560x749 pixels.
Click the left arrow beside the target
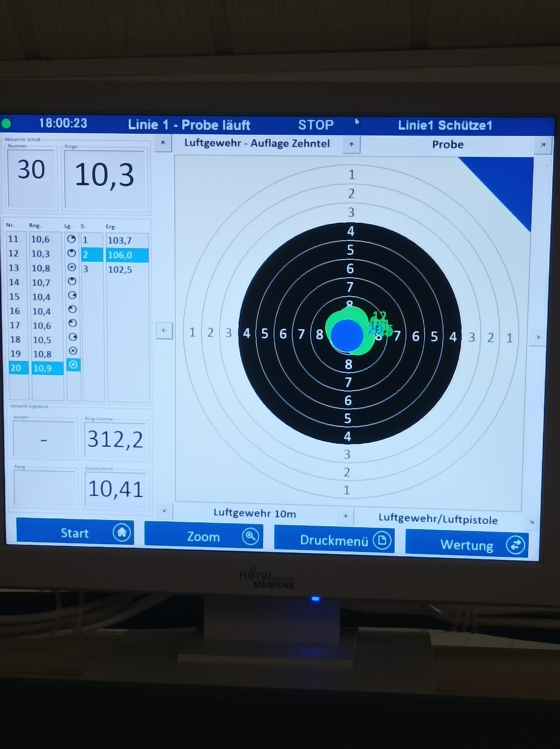tap(164, 330)
